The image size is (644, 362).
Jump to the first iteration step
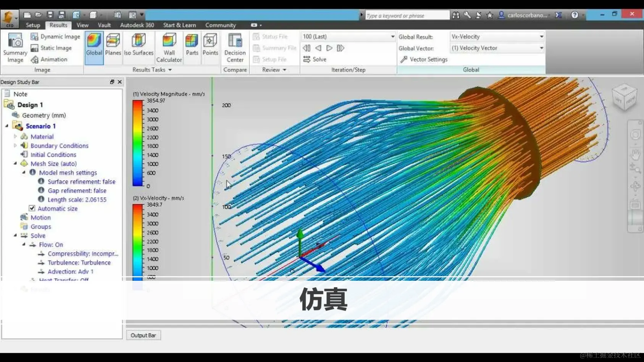pos(307,48)
